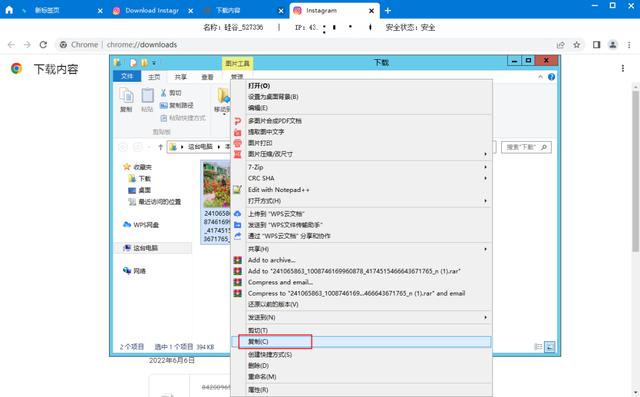Collapse the Explorer ribbon with the chevron
This screenshot has width=640, height=397.
coord(540,77)
